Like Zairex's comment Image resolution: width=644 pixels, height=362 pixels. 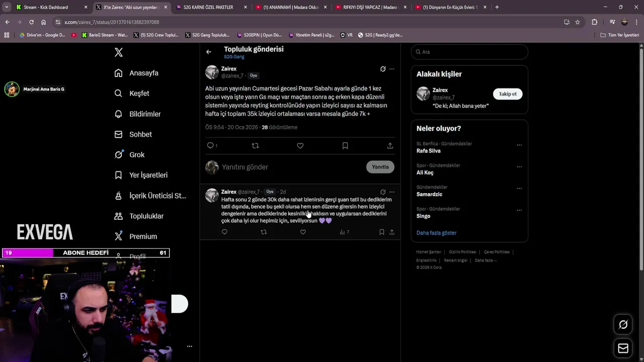coord(303,232)
